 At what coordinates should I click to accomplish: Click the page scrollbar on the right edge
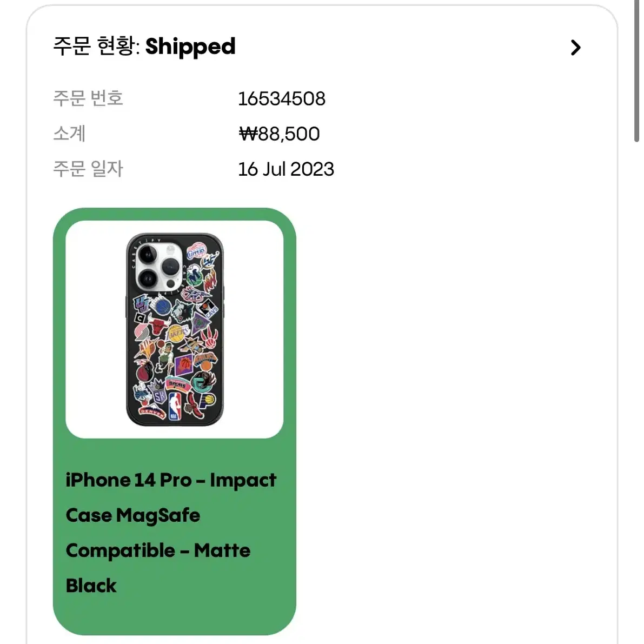coord(636,71)
